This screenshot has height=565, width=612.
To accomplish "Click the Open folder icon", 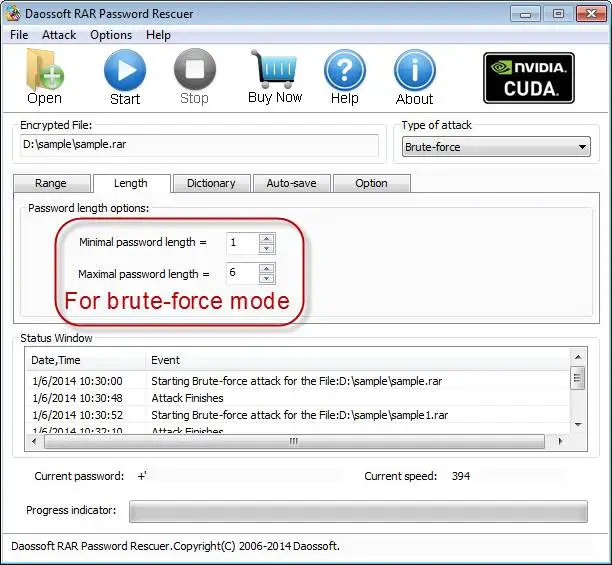I will 44,70.
